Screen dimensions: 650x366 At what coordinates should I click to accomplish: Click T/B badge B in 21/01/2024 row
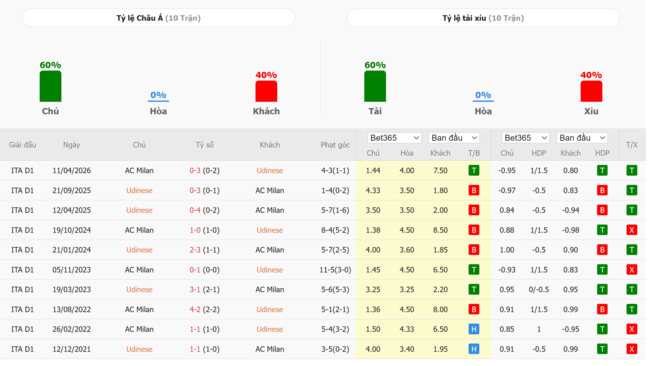pos(474,250)
